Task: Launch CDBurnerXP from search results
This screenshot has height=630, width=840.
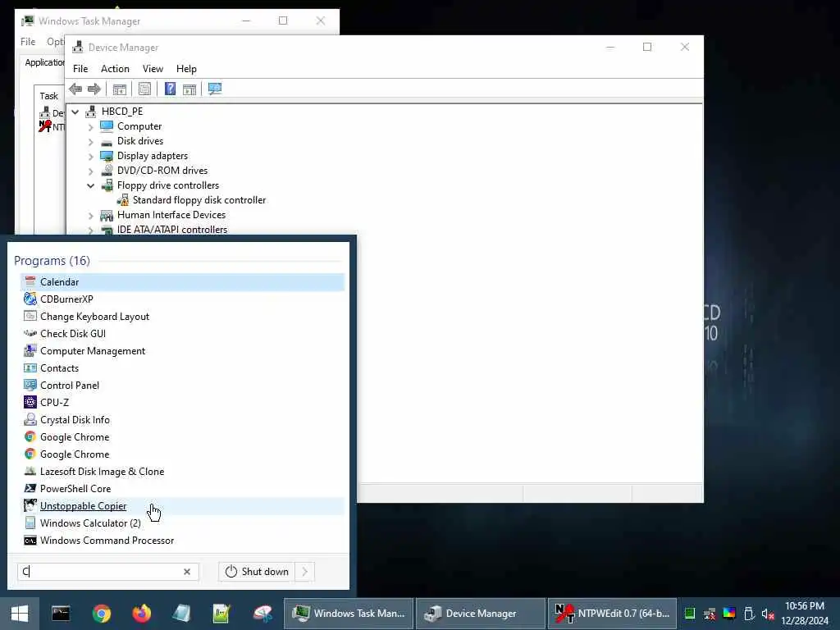Action: tap(182, 299)
